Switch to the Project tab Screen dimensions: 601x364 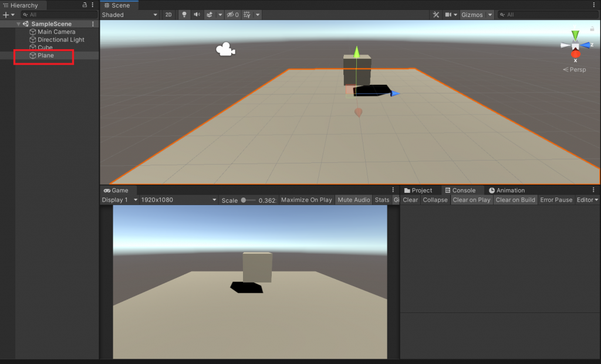point(418,190)
